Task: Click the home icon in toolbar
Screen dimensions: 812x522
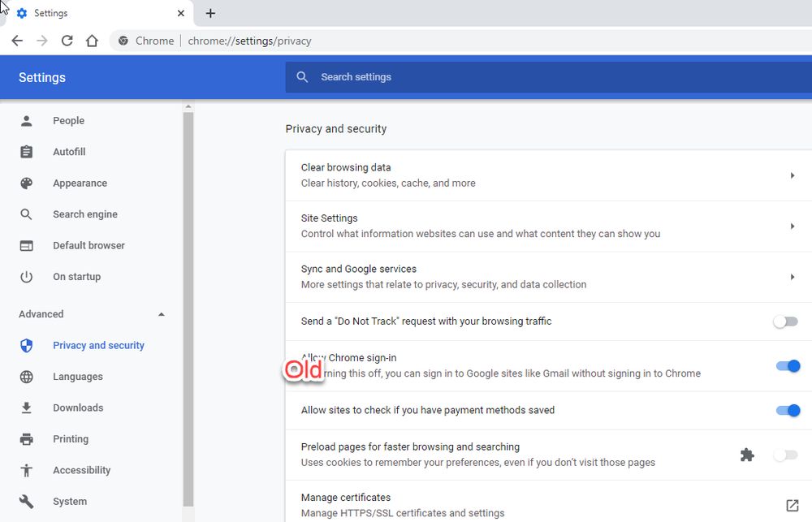Action: click(x=92, y=41)
